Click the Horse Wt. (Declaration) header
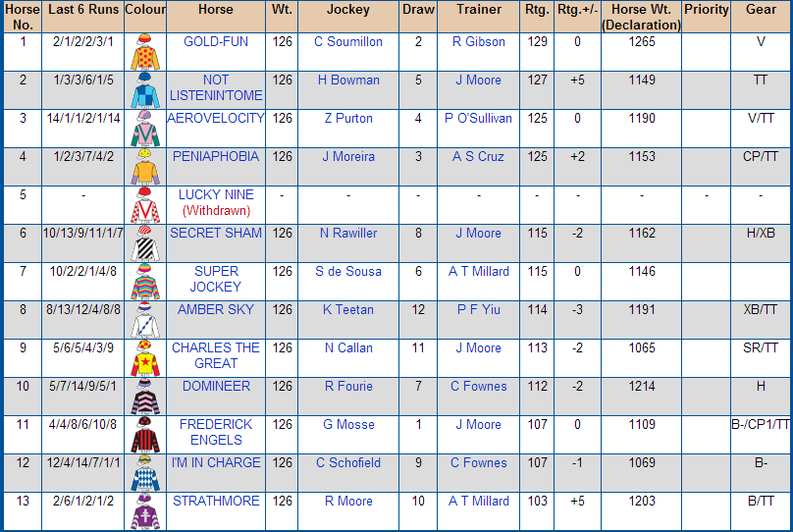The width and height of the screenshot is (793, 532). [641, 17]
